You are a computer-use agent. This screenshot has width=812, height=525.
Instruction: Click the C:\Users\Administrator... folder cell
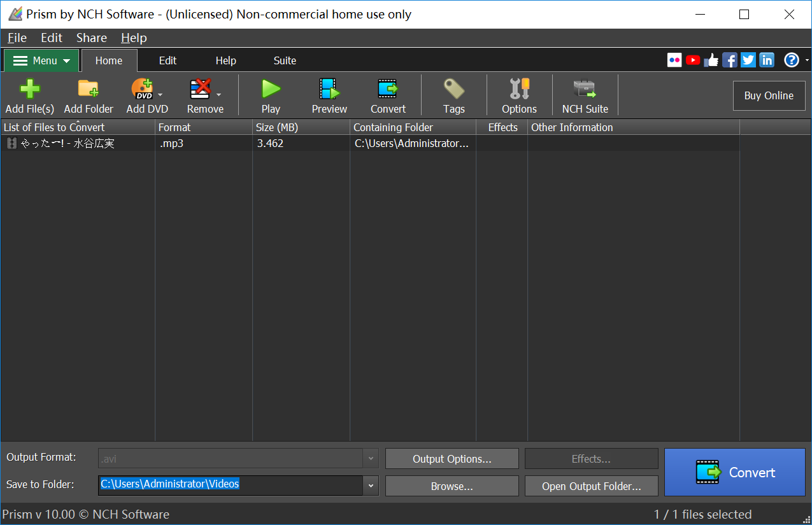click(x=411, y=143)
